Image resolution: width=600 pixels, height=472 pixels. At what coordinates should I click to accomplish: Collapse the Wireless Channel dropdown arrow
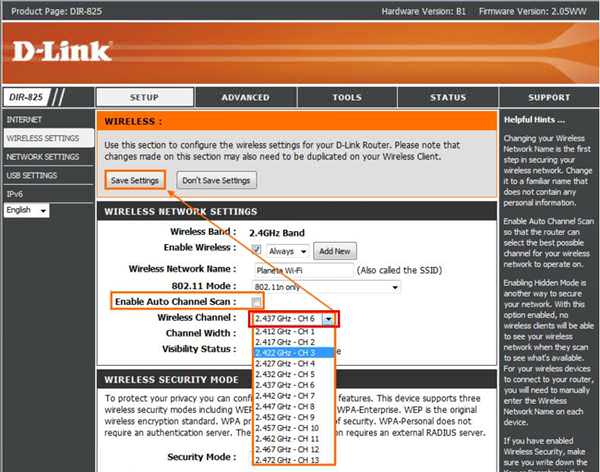click(328, 319)
